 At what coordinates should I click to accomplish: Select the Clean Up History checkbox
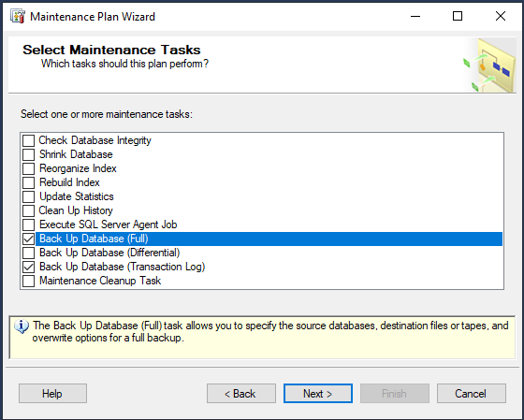28,210
